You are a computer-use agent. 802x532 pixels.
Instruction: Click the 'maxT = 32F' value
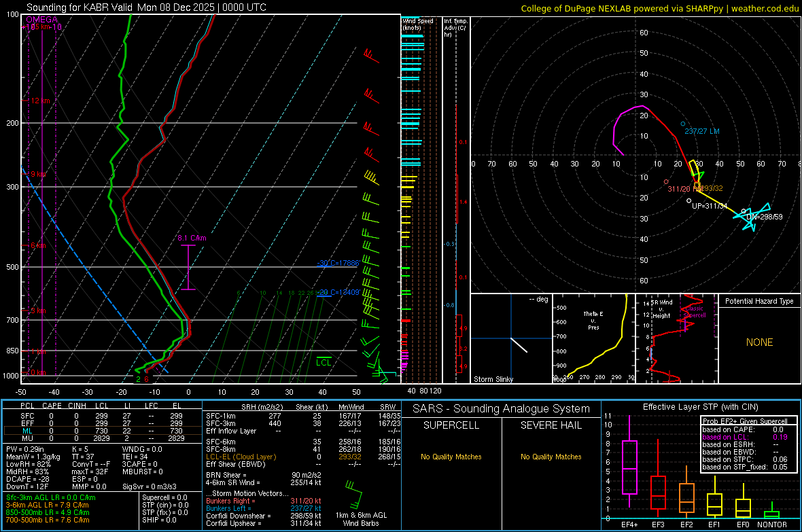click(90, 472)
